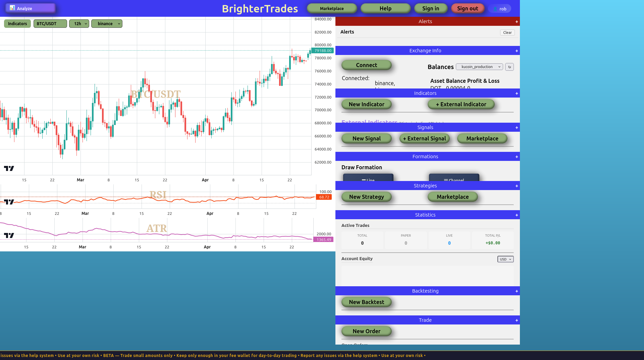Start a New Backtest
This screenshot has height=360, width=644.
coord(367,302)
